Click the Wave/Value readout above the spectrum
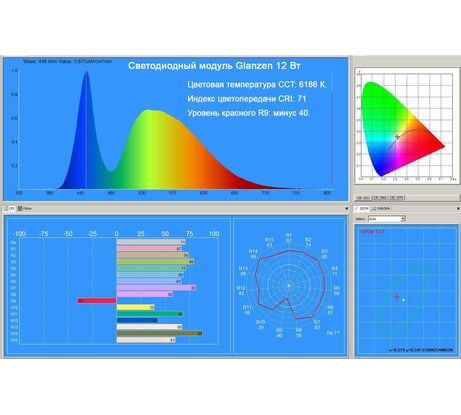The height and width of the screenshot is (415, 461). click(67, 61)
